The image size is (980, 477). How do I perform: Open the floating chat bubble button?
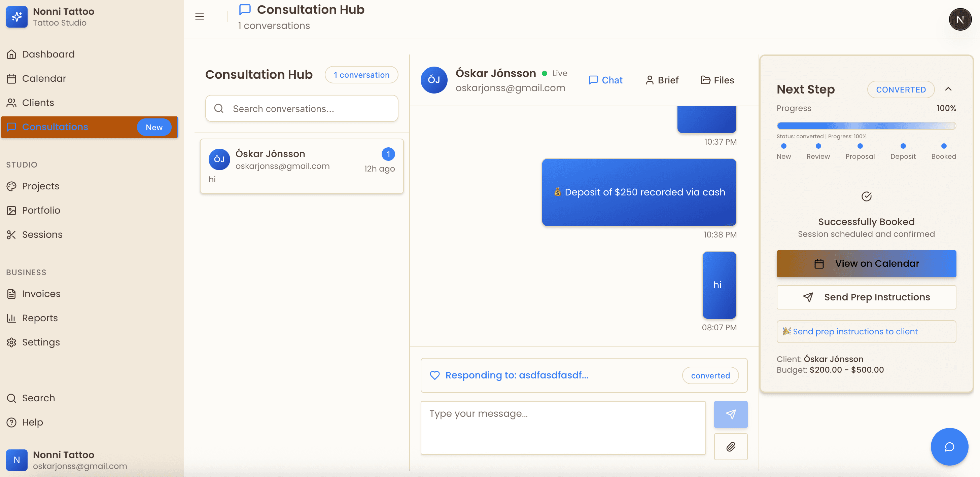pyautogui.click(x=949, y=447)
